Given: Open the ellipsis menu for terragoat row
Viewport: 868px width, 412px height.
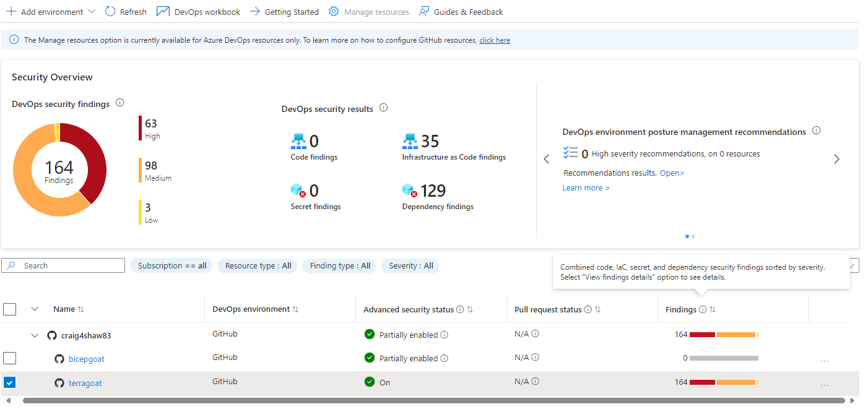Looking at the screenshot, I should (824, 384).
